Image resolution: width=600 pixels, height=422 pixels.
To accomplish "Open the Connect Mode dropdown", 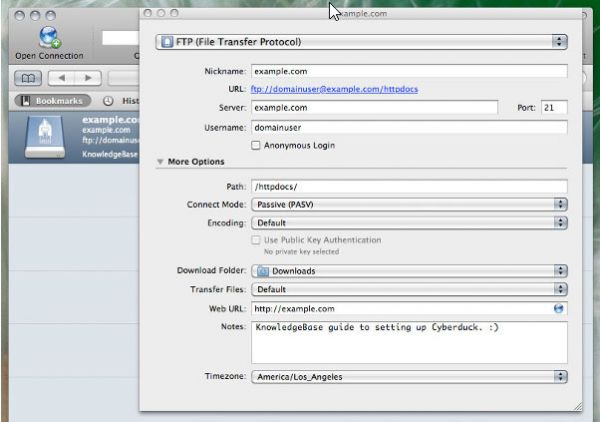I will click(409, 204).
